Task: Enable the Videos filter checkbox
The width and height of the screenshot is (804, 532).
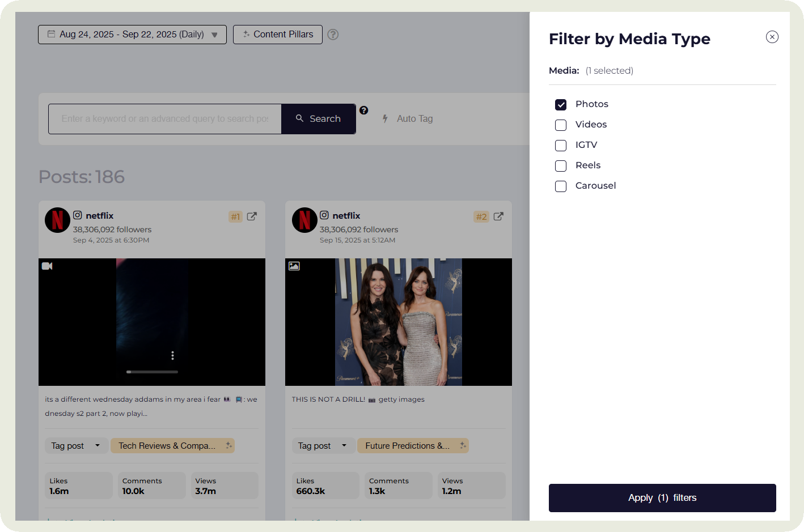Action: coord(561,125)
